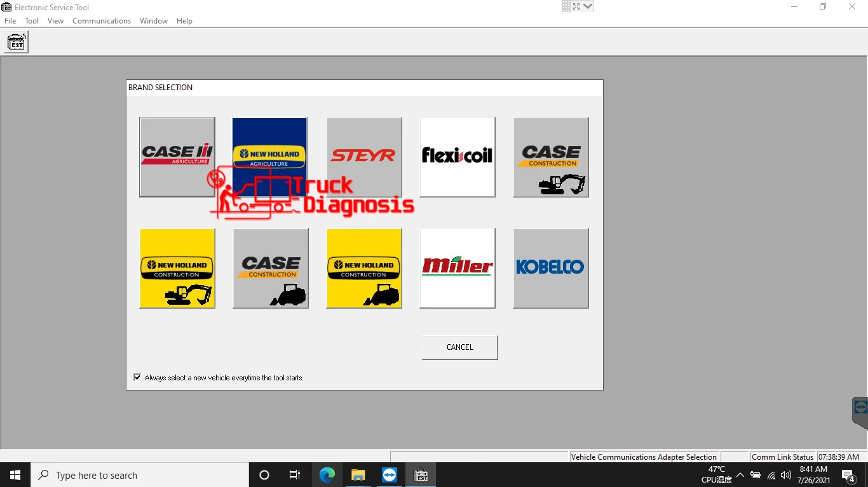
Task: Minimize the Electronic Service Tool window
Action: 794,7
